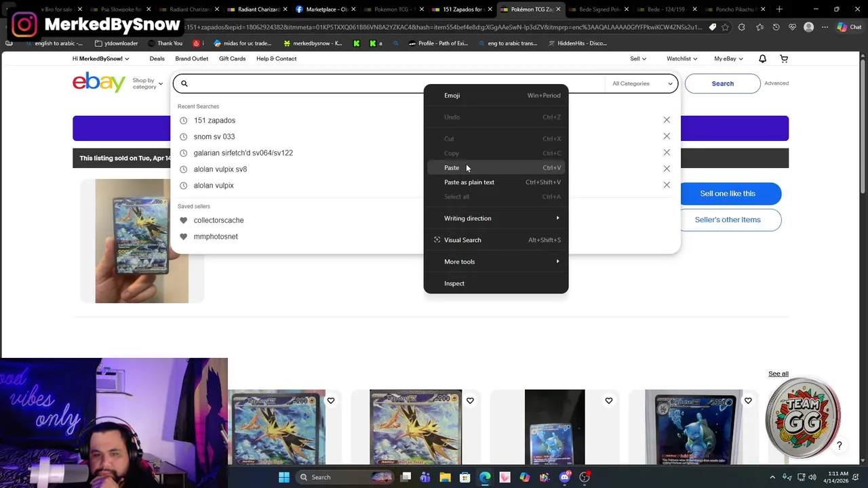Open the Blastoise ex listing thumbnail
This screenshot has width=868, height=488.
point(694,427)
